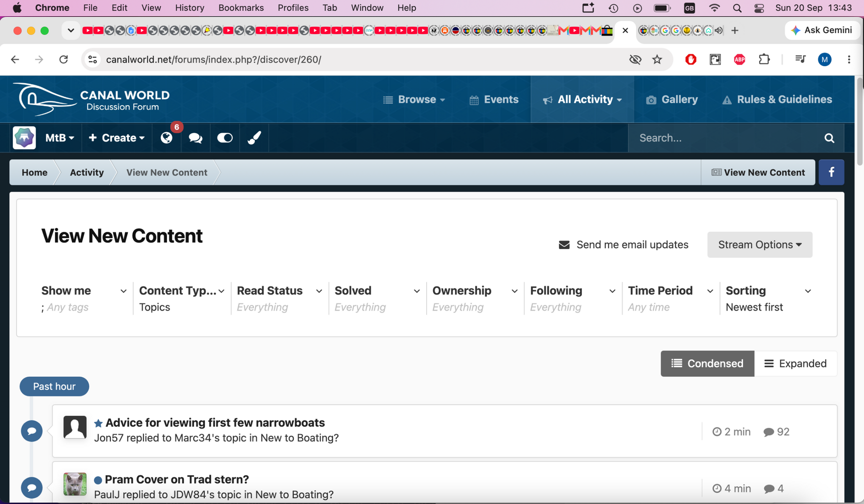Image resolution: width=864 pixels, height=504 pixels.
Task: Reload the page
Action: click(x=63, y=60)
